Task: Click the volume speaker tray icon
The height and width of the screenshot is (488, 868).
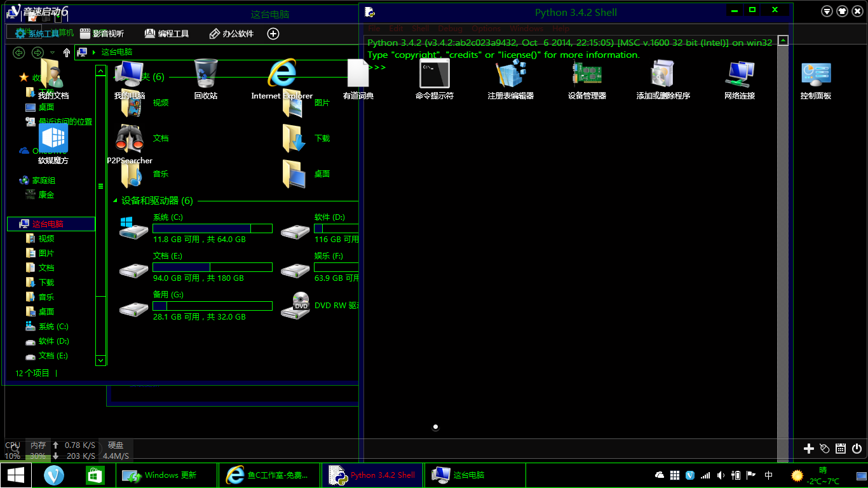Action: tap(721, 475)
